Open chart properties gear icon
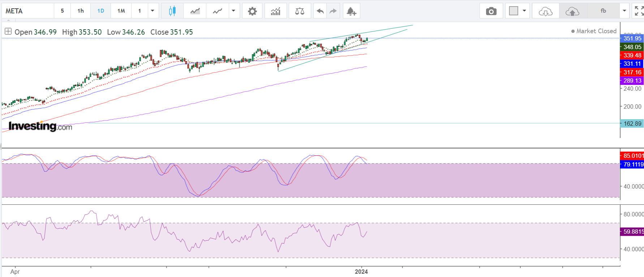The height and width of the screenshot is (277, 644). pos(252,11)
